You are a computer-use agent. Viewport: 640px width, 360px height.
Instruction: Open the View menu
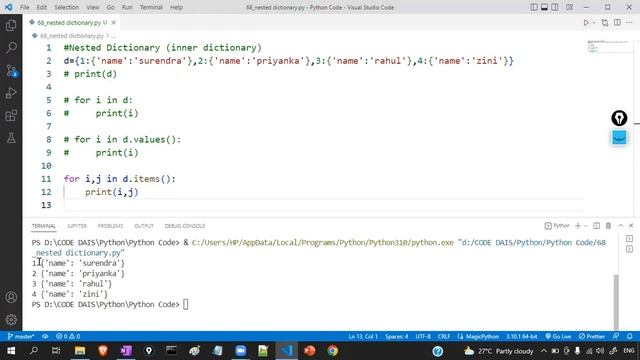click(93, 7)
